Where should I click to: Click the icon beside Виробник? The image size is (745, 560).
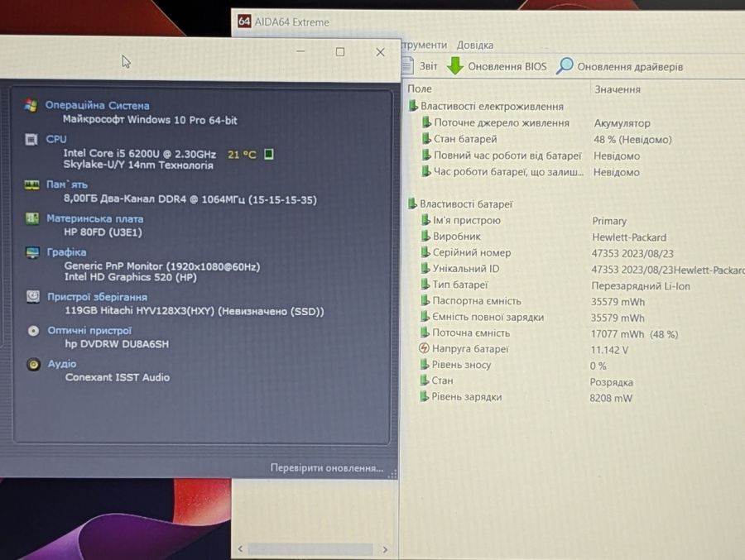pyautogui.click(x=425, y=236)
